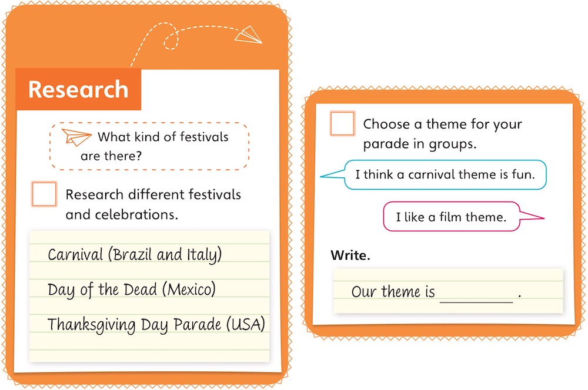588x390 pixels.
Task: Click the What kind of festivals question box
Action: 149,146
